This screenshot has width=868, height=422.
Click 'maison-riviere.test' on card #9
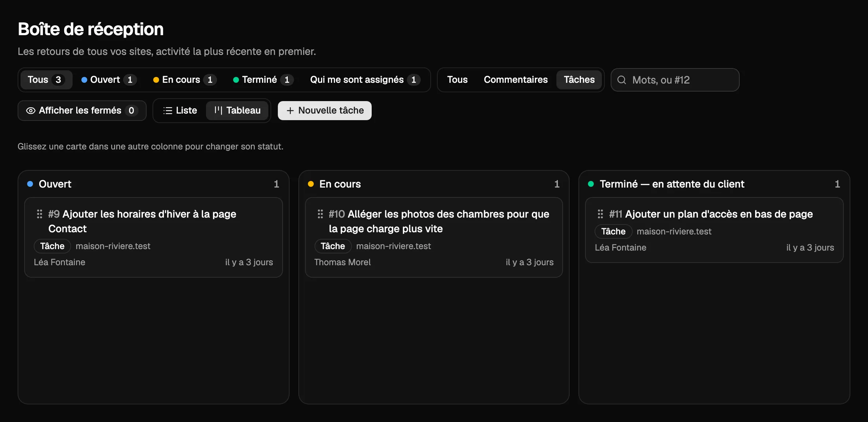113,246
